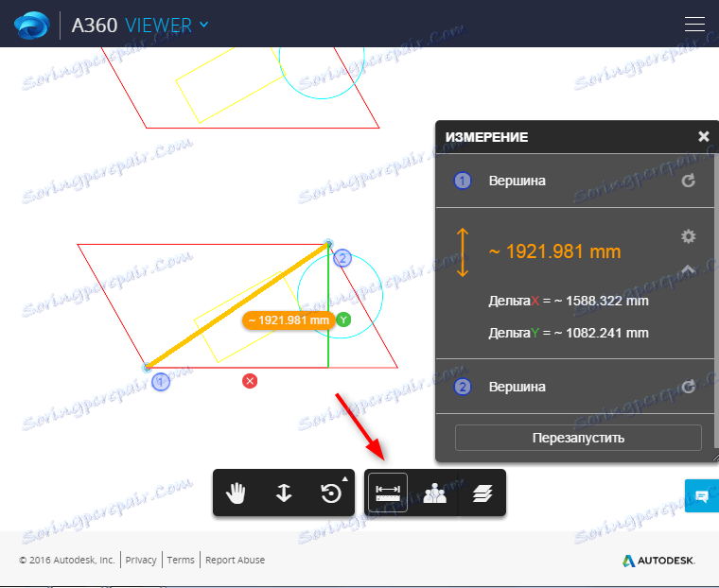719x588 pixels.
Task: Open the Report Abuse link
Action: pos(235,560)
